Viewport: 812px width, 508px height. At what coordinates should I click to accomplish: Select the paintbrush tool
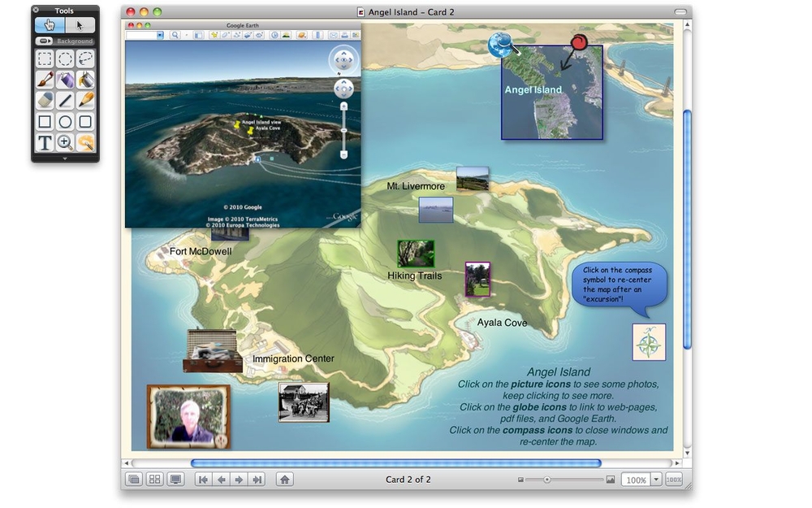(45, 80)
